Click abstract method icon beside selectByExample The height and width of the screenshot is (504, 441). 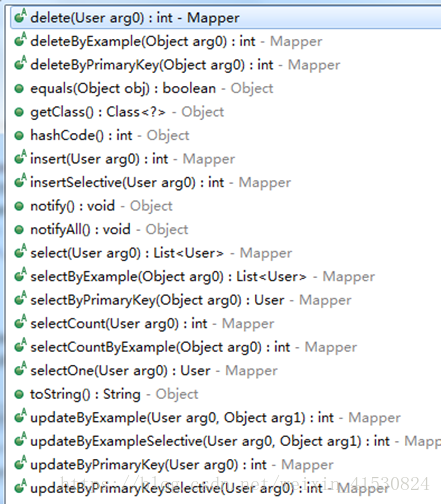(20, 275)
